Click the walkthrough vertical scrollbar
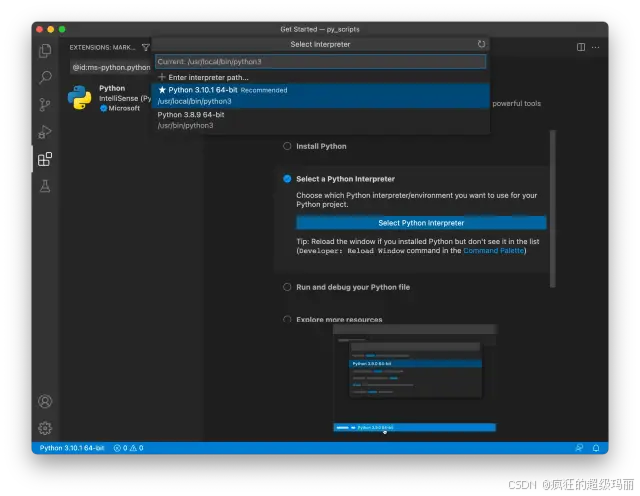 553,209
